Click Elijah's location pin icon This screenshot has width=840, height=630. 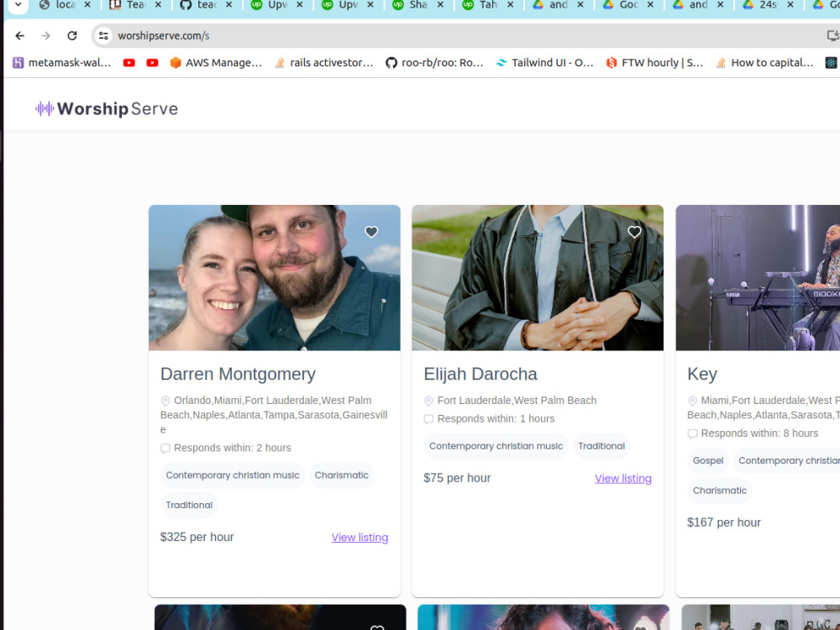click(428, 401)
